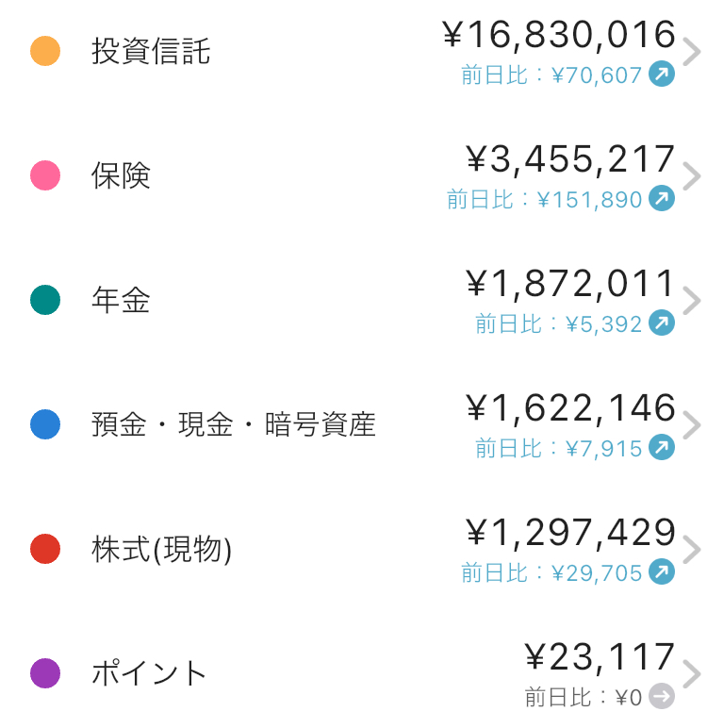The height and width of the screenshot is (728, 707).
Task: Open 預金・現金・暗号資産 chevron arrow
Action: click(692, 425)
